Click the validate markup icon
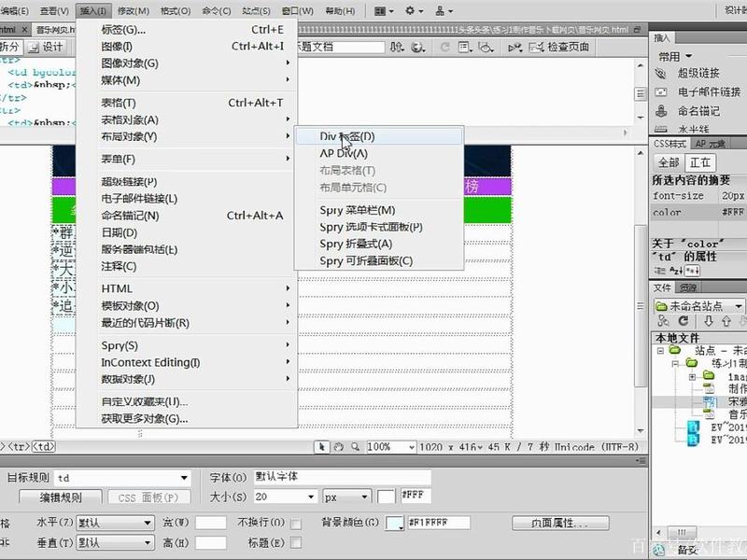The image size is (747, 560). tap(514, 47)
